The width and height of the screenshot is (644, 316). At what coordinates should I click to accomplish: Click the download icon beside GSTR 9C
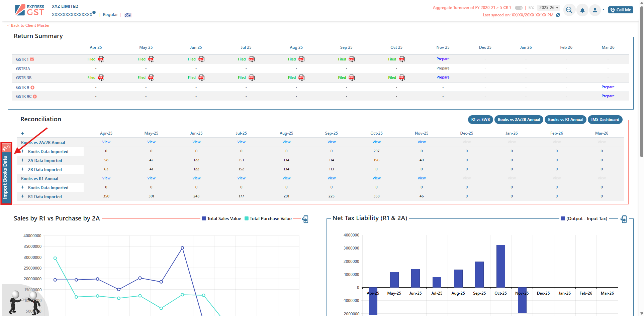pos(35,97)
